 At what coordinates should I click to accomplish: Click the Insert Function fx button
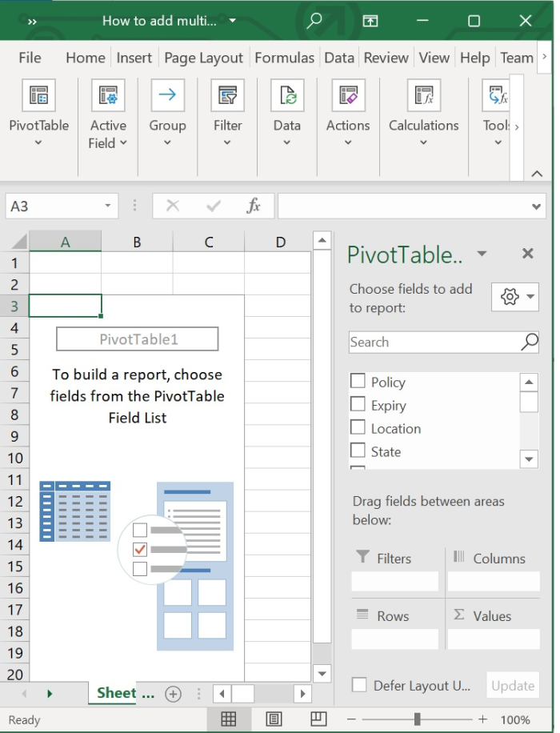coord(254,206)
